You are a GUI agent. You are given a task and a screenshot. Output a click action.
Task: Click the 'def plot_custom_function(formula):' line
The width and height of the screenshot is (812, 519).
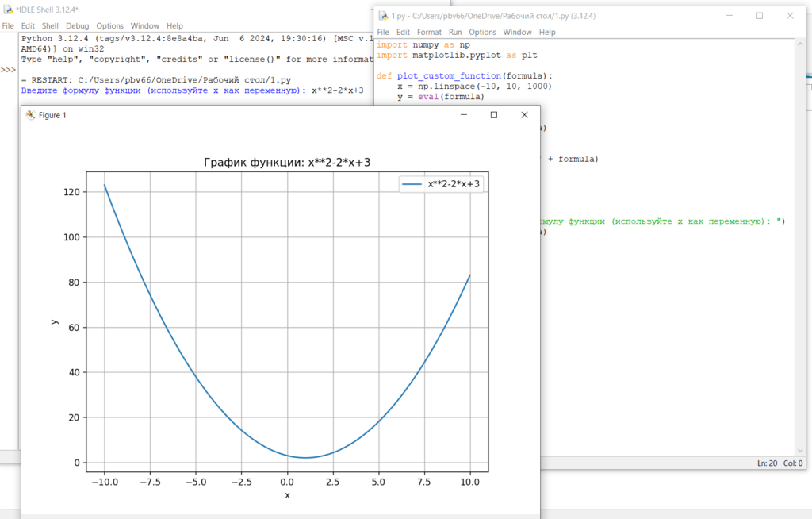465,76
